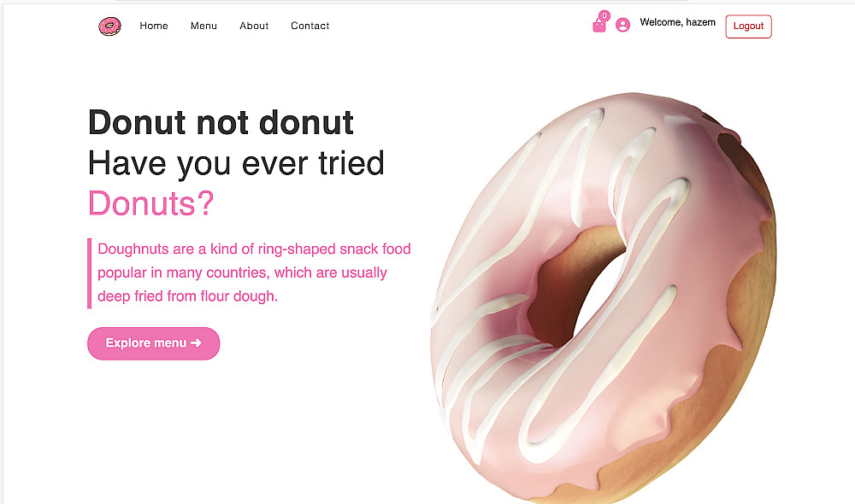Click the large pink glazed donut image
The width and height of the screenshot is (855, 504).
click(603, 297)
